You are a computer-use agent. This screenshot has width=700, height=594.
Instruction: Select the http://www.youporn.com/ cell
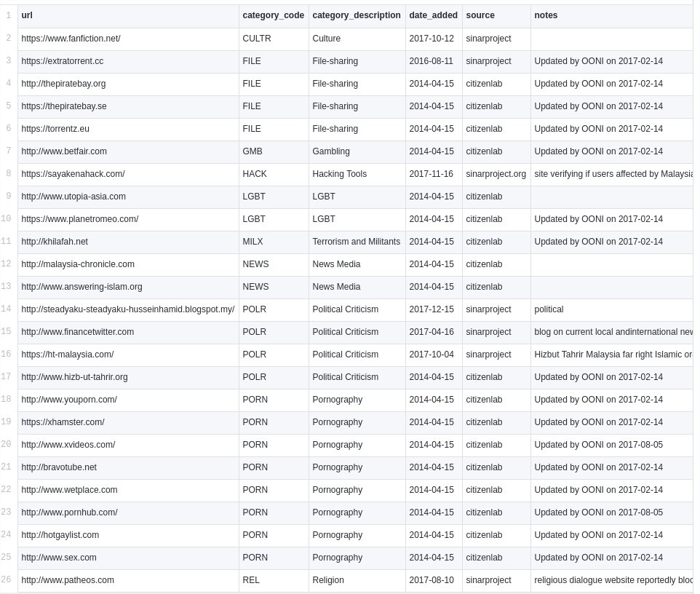tap(128, 400)
